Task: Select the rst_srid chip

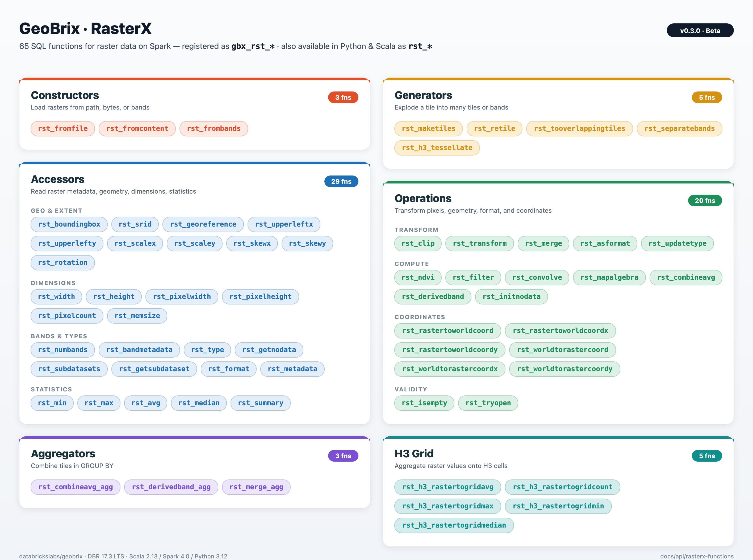Action: 135,224
